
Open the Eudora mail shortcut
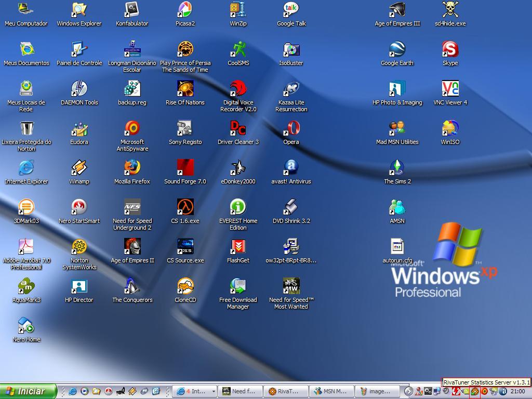79,128
